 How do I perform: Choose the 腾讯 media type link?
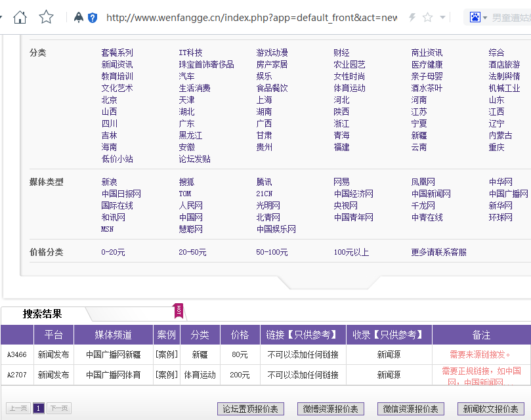[264, 182]
